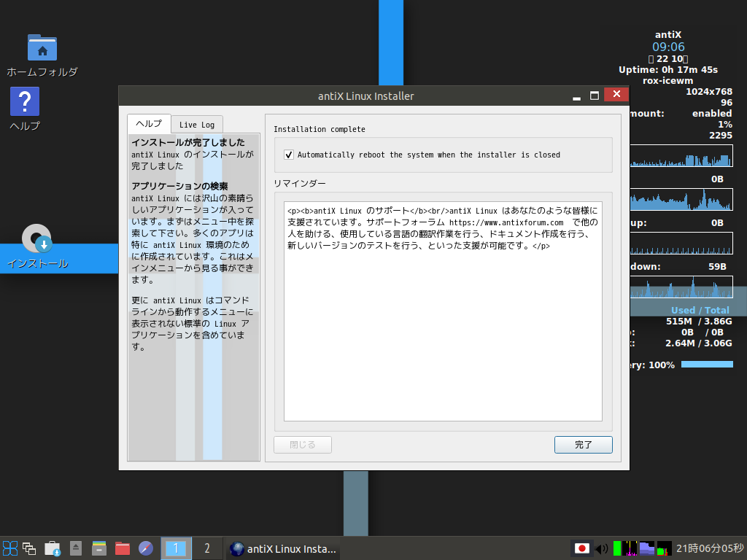This screenshot has height=560, width=747.
Task: Click the antiX Linux Installer title bar
Action: coord(366,96)
